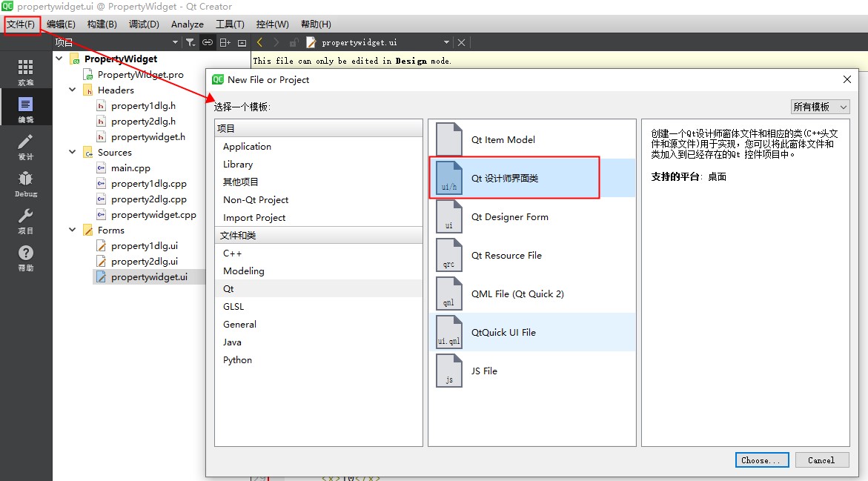Select the Import Project category

[318, 218]
